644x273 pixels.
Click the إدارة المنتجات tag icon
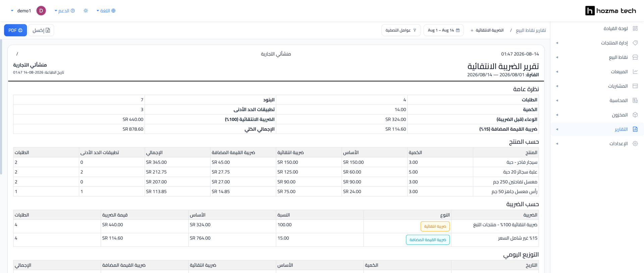[635, 43]
